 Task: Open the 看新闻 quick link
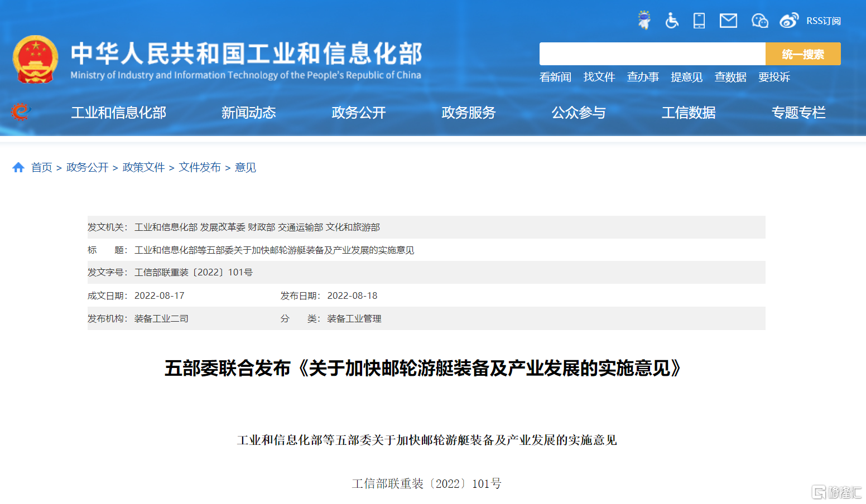[x=555, y=77]
